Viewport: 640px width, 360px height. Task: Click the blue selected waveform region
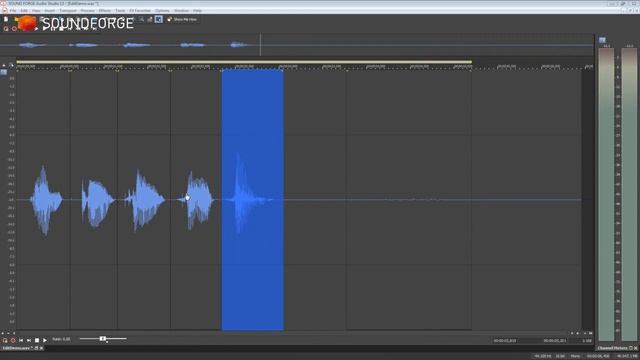tap(253, 200)
